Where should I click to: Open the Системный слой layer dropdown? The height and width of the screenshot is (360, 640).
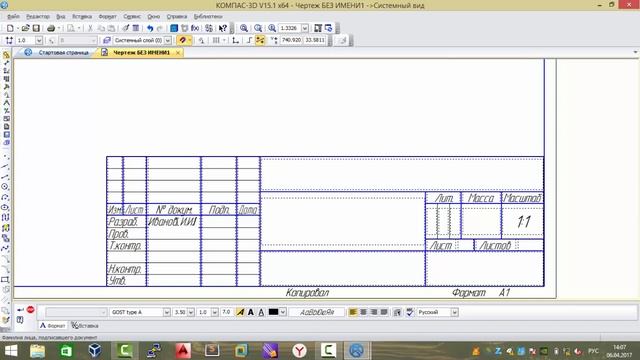coord(167,40)
